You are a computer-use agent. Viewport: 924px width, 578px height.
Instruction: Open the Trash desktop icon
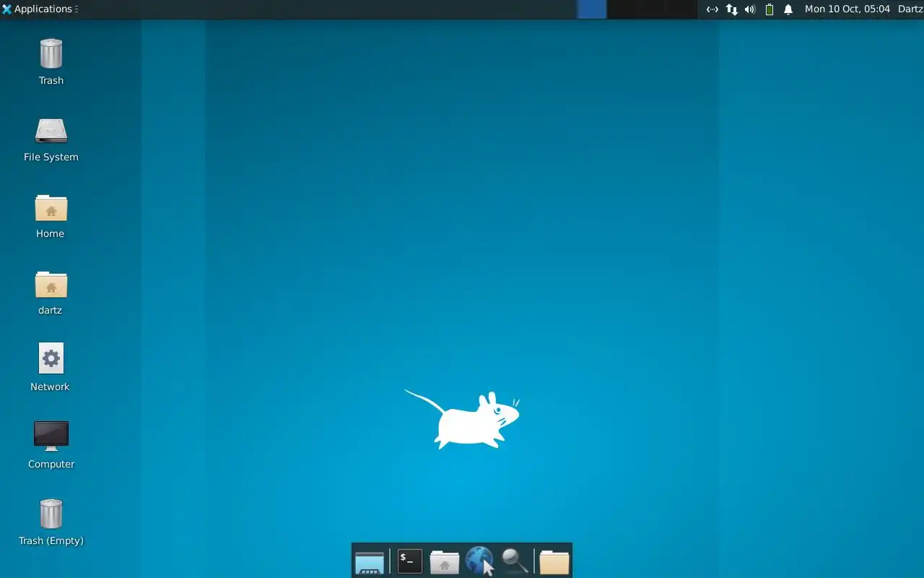click(51, 54)
